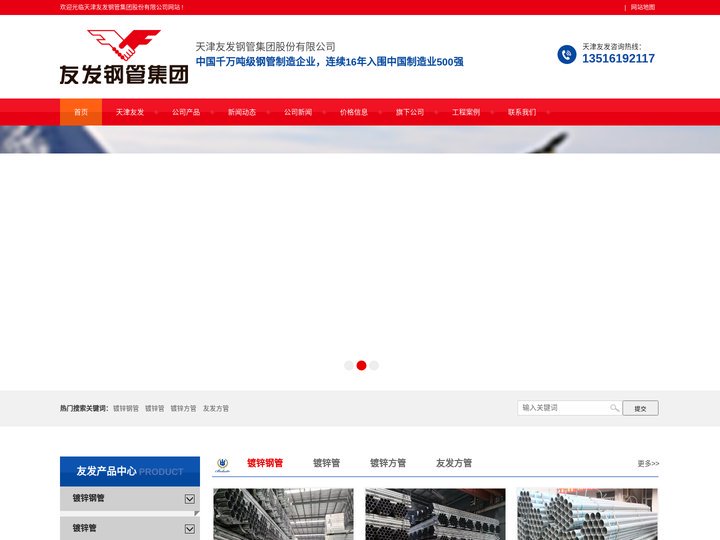Click the welcome text in top bar
The height and width of the screenshot is (540, 720).
[122, 7]
